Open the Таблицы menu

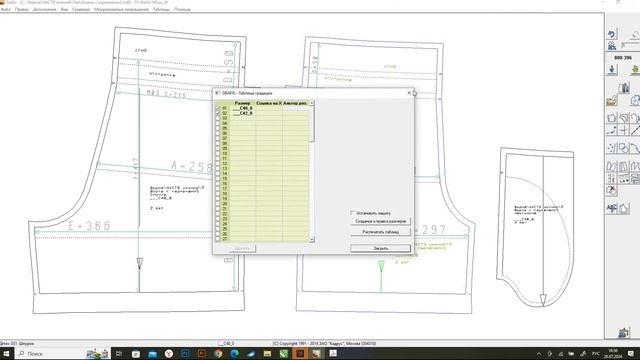tap(161, 9)
